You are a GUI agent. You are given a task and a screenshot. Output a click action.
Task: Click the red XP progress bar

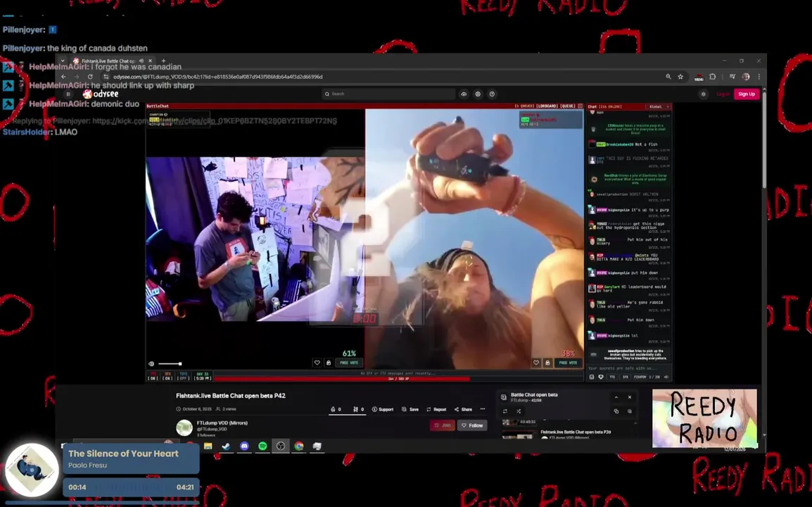click(x=399, y=378)
